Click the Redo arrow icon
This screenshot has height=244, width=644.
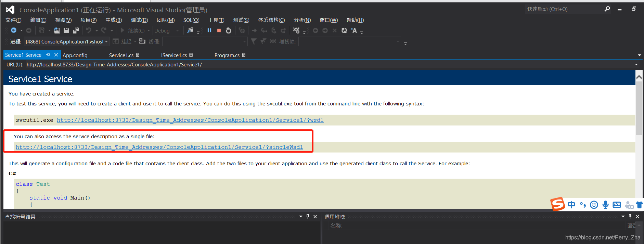[104, 30]
